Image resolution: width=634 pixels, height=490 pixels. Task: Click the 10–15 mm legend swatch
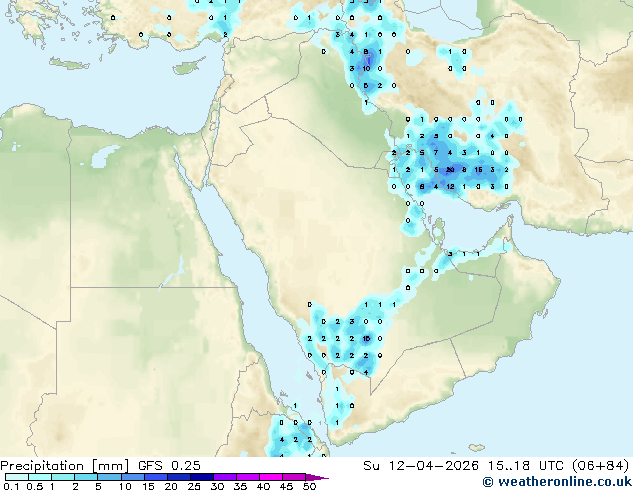(132, 477)
